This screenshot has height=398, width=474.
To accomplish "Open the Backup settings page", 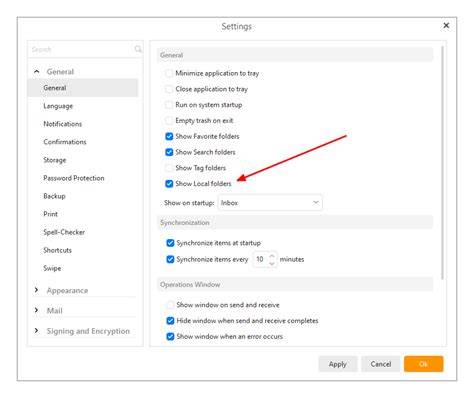I will (x=54, y=196).
